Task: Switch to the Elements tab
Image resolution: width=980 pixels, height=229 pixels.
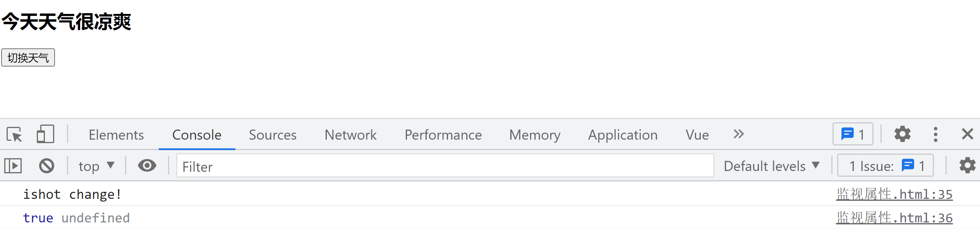Action: pyautogui.click(x=116, y=135)
